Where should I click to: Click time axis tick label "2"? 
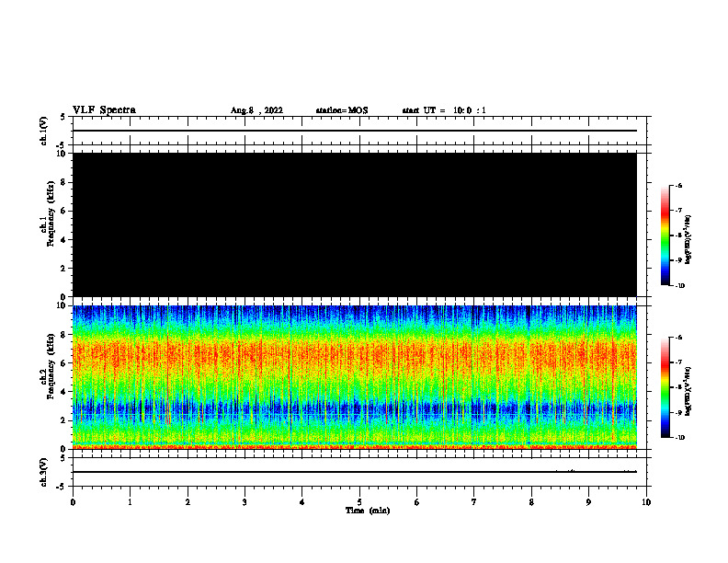pos(188,502)
